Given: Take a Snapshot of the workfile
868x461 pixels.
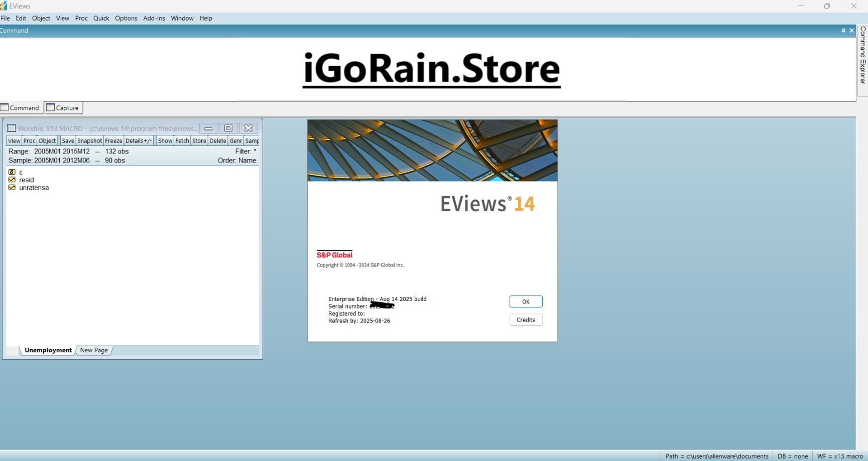Looking at the screenshot, I should click(x=89, y=140).
